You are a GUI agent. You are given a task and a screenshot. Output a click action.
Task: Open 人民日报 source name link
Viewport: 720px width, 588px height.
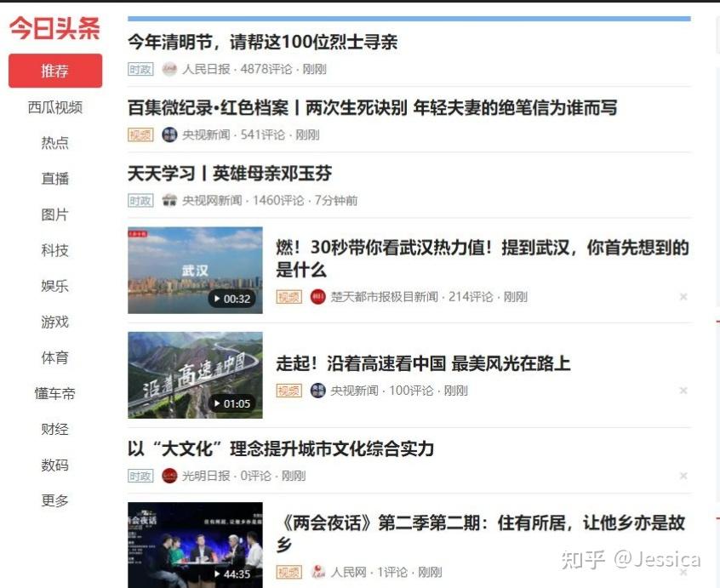[x=206, y=69]
